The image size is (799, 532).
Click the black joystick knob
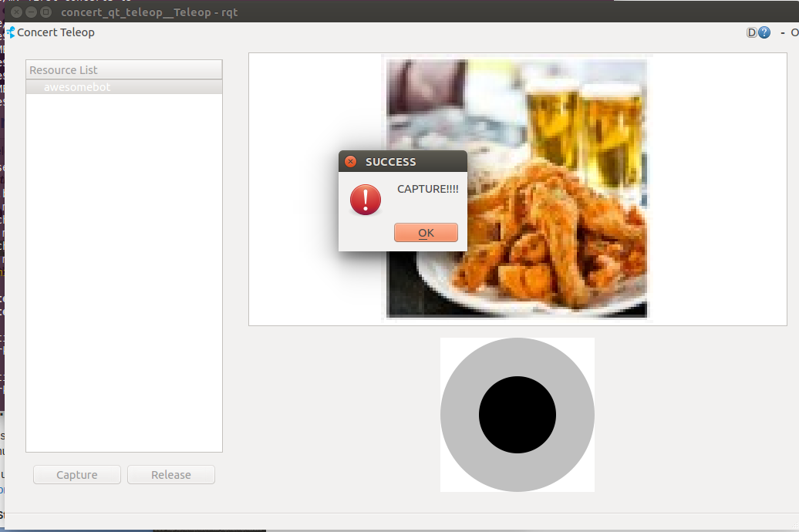tap(517, 415)
